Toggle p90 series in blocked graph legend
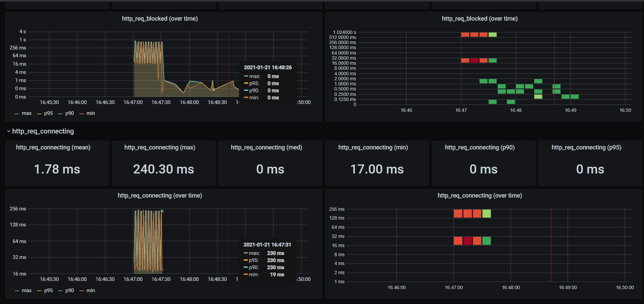 pos(69,113)
